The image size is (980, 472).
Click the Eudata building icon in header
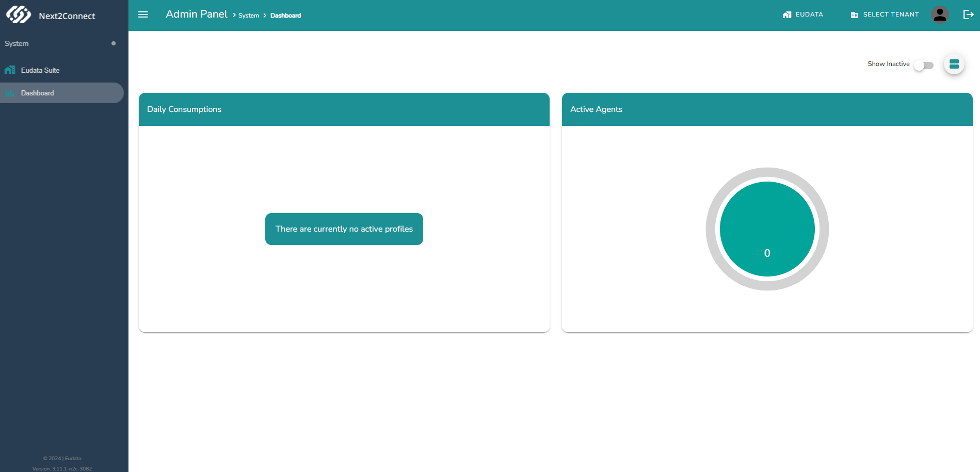pyautogui.click(x=787, y=14)
